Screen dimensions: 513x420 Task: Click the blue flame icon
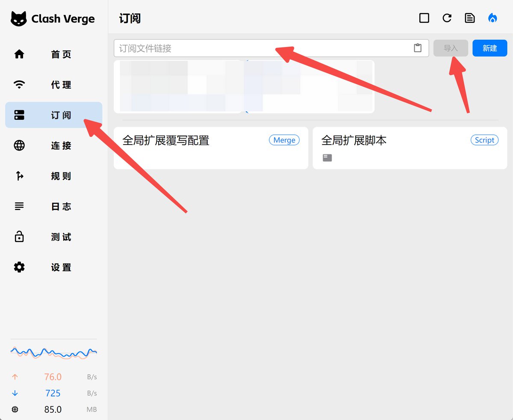493,18
